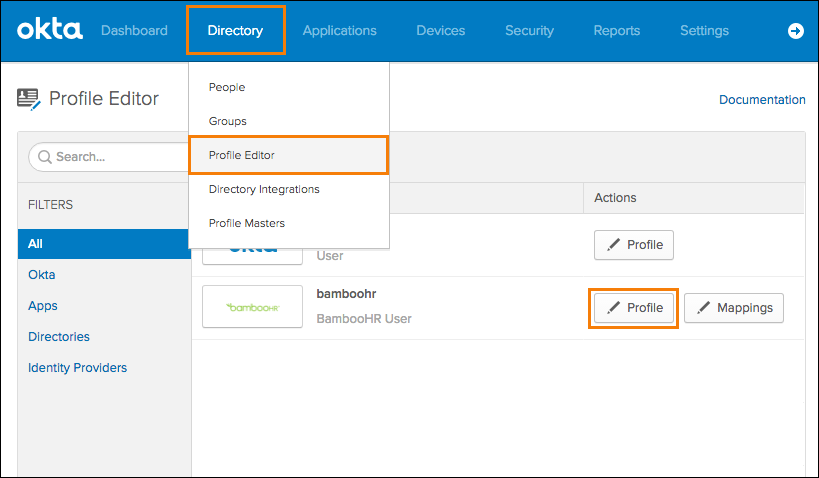
Task: Open the Reports tab
Action: click(x=616, y=30)
